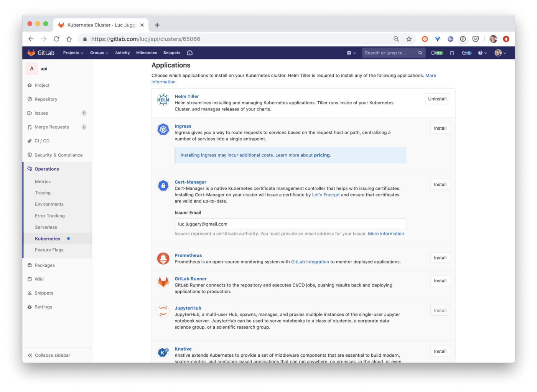Open the New item plus dropdown
Viewport: 537px width, 392px height.
tap(351, 53)
